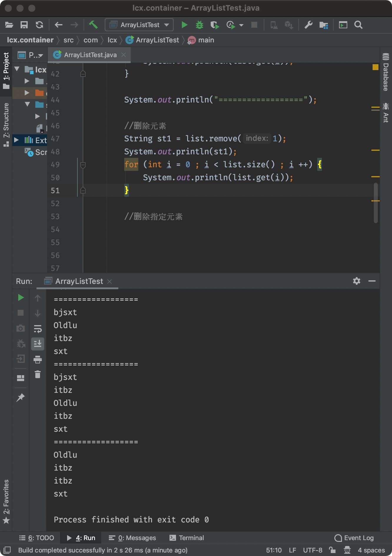Toggle the Z: Structure tool window
Screen dimensions: 392x556
tap(6, 125)
